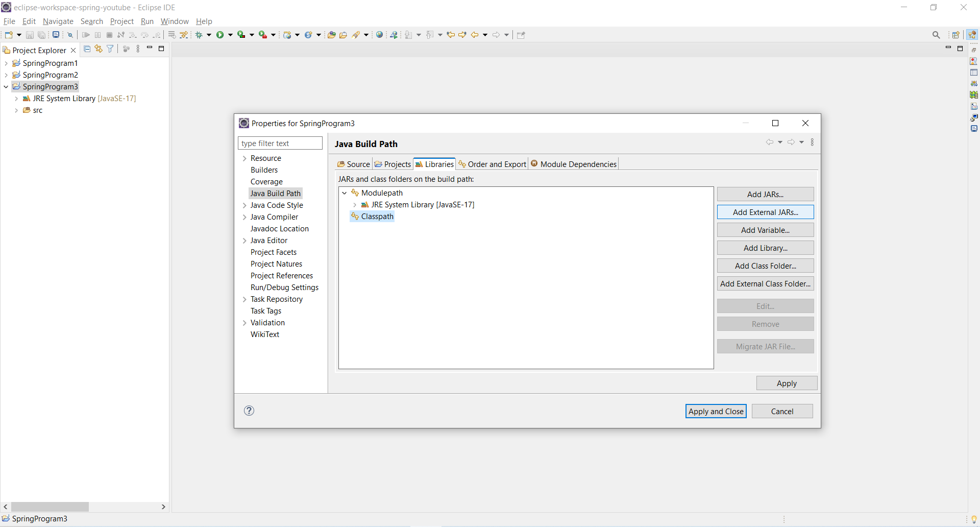Click the Filter icon in Project Explorer
The height and width of the screenshot is (527, 980).
[110, 49]
